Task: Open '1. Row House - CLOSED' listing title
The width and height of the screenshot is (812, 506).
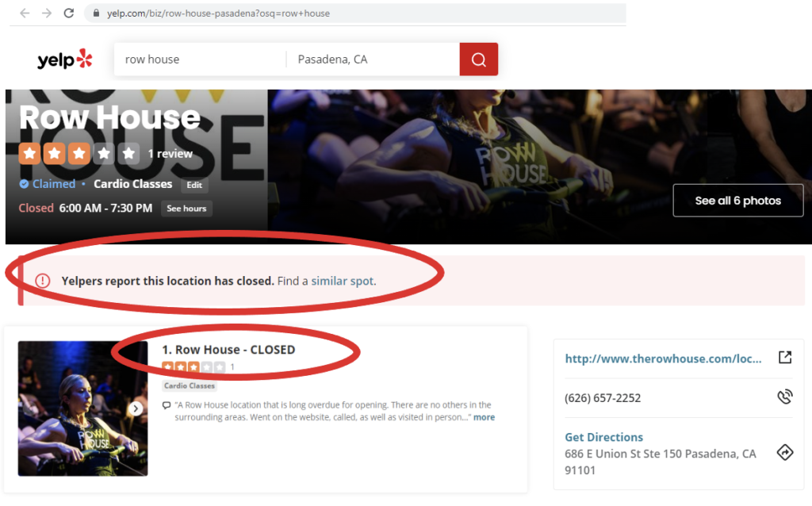Action: [x=228, y=350]
